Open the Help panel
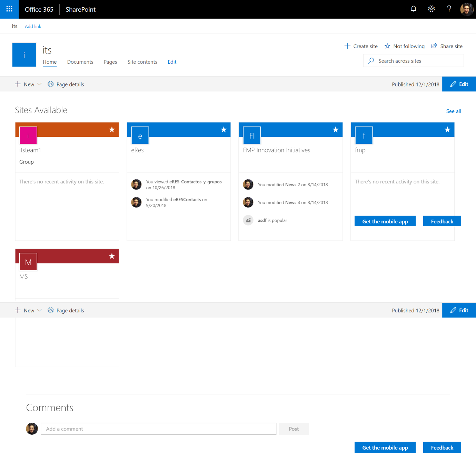Viewport: 476px width, 453px height. tap(449, 9)
